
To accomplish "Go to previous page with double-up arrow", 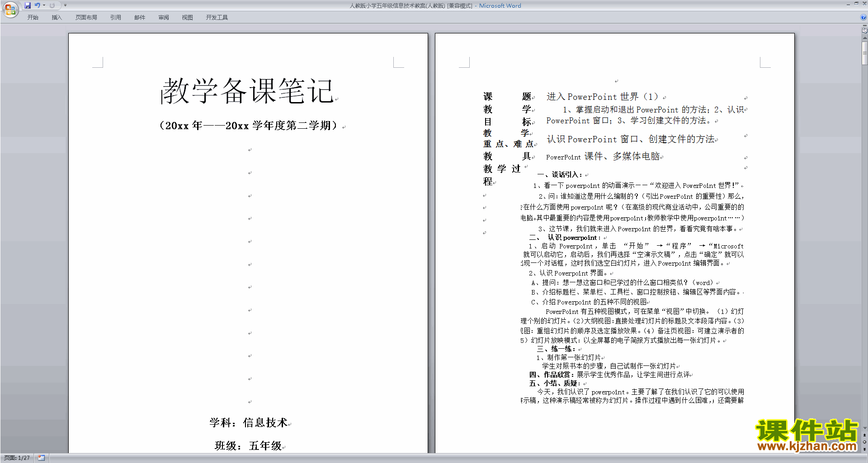I will (x=865, y=435).
